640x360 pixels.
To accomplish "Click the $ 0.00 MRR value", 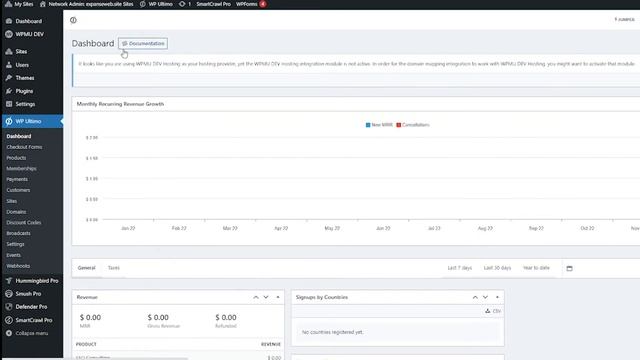I will click(90, 317).
